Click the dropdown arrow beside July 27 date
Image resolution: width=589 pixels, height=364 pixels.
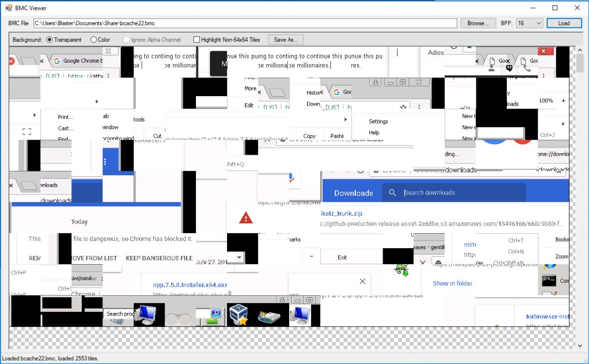238,257
